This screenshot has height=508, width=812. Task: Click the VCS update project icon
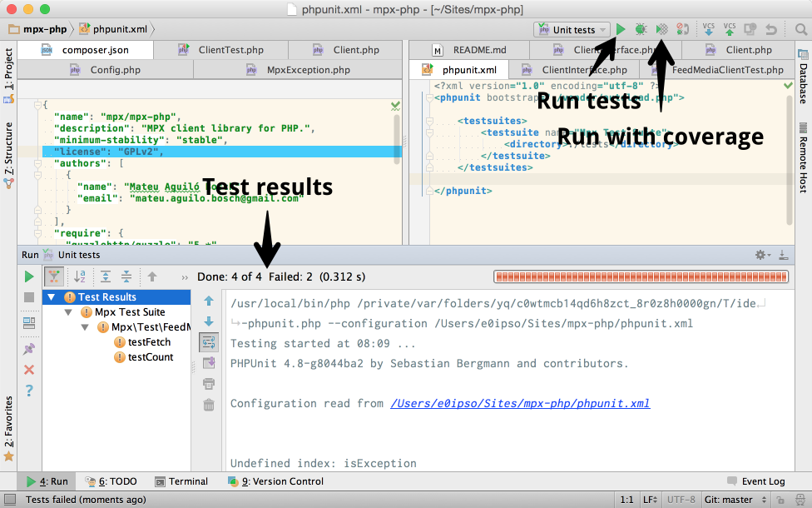(708, 29)
